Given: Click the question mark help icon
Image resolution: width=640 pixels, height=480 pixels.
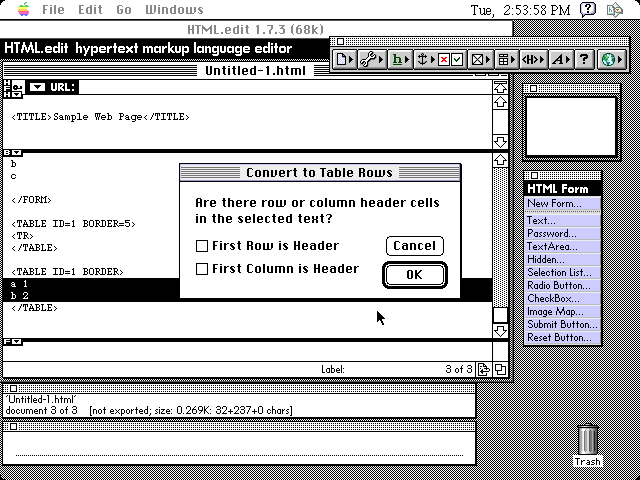Looking at the screenshot, I should pyautogui.click(x=584, y=60).
